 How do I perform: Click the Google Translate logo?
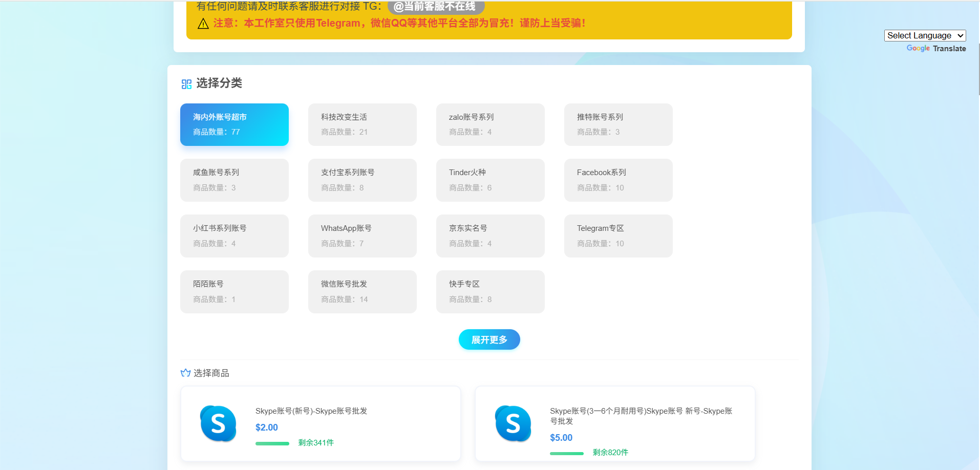point(936,49)
